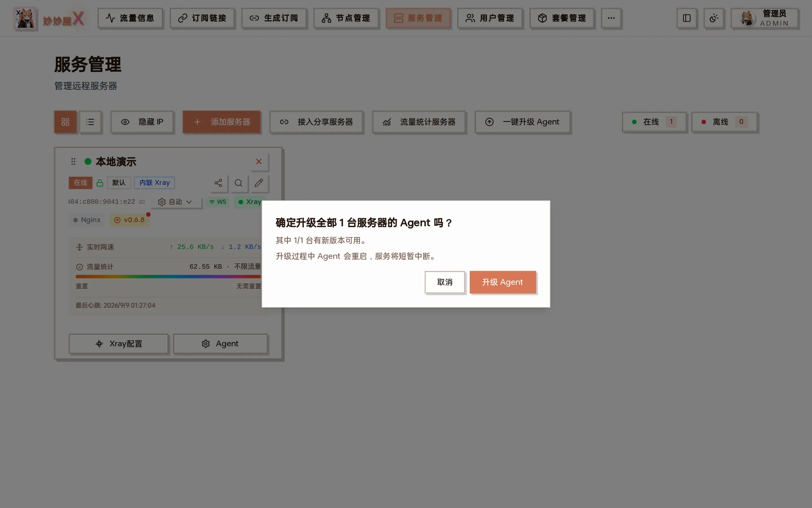Click the WS connection badge
This screenshot has height=508, width=812.
[218, 202]
